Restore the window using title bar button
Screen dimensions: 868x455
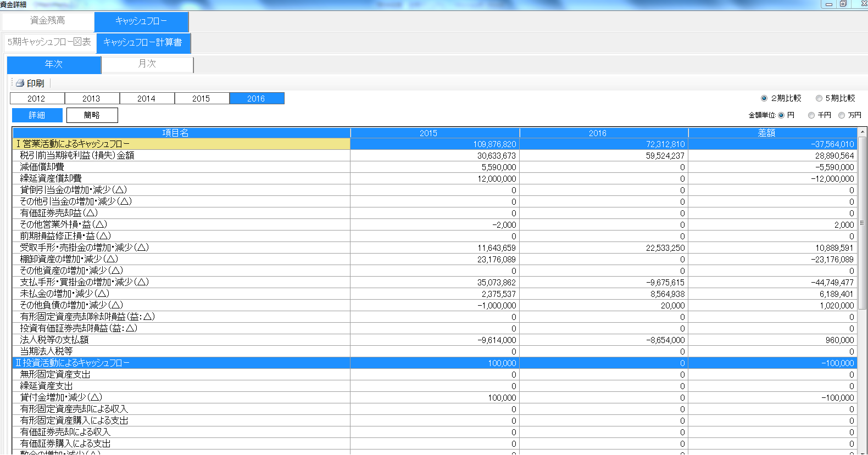click(843, 4)
